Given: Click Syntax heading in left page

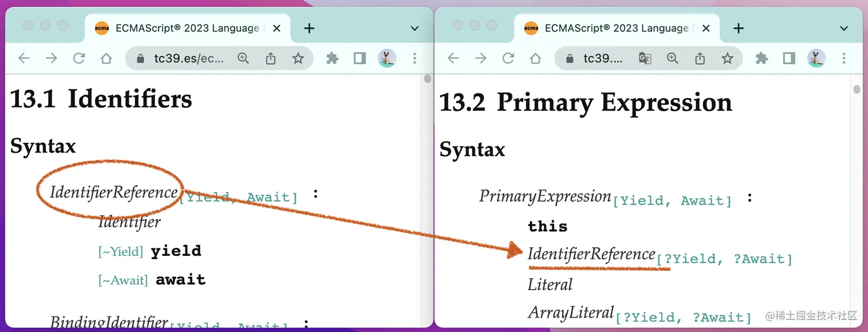Looking at the screenshot, I should point(43,146).
